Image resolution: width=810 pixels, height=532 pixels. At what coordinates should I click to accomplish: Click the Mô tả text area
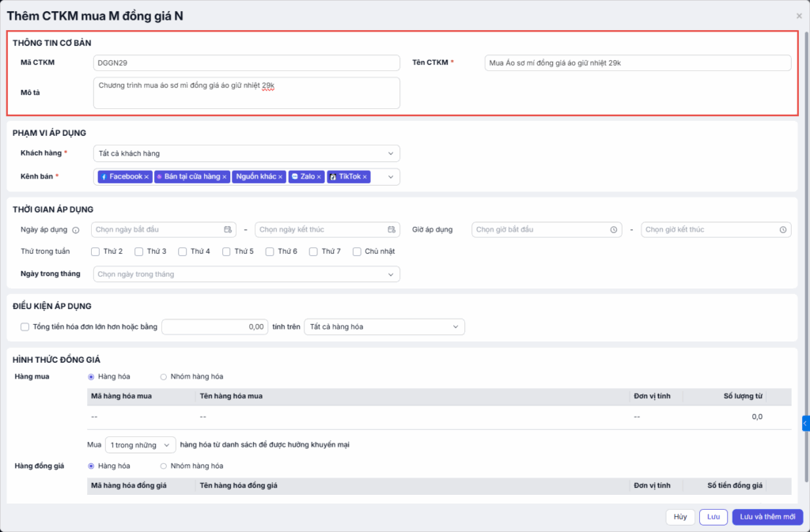(x=247, y=92)
